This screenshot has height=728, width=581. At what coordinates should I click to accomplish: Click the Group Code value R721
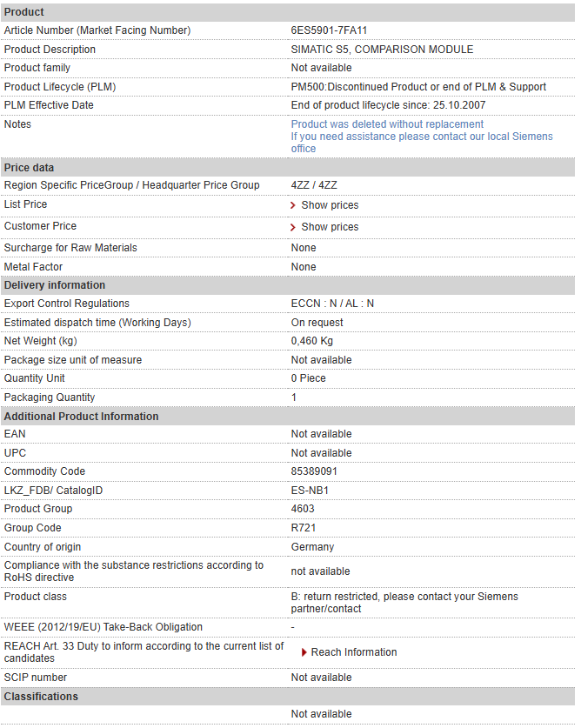pyautogui.click(x=304, y=528)
